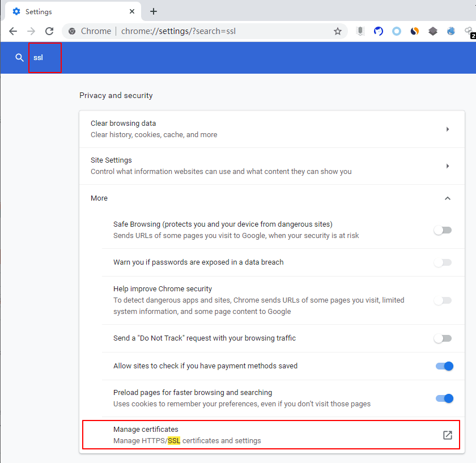Open Site Settings

[271, 166]
